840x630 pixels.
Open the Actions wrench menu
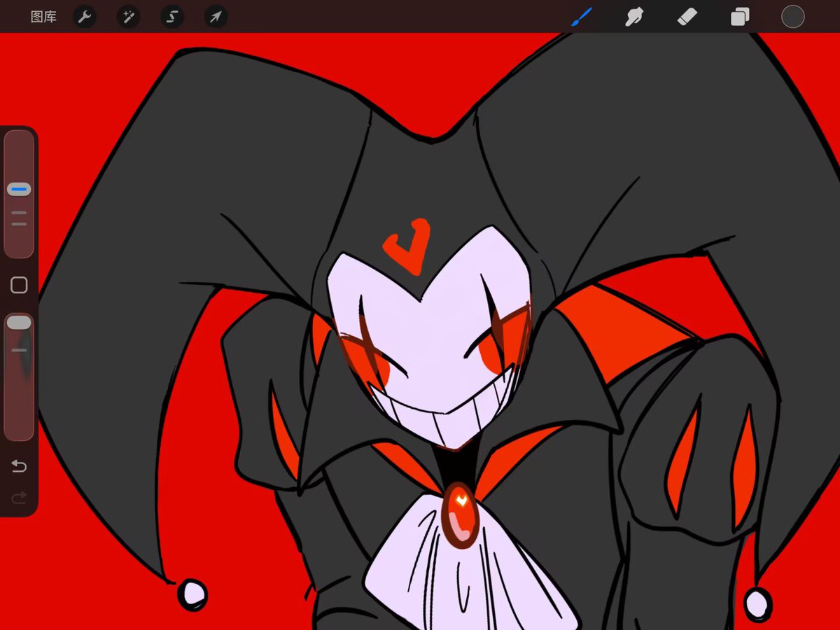pos(85,17)
